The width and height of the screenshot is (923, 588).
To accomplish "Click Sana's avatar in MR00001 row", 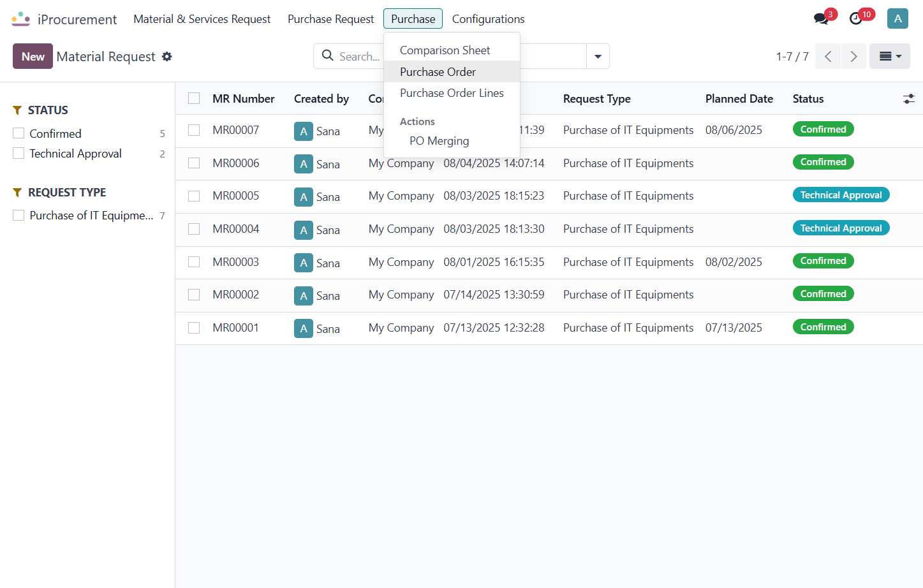I will click(304, 328).
